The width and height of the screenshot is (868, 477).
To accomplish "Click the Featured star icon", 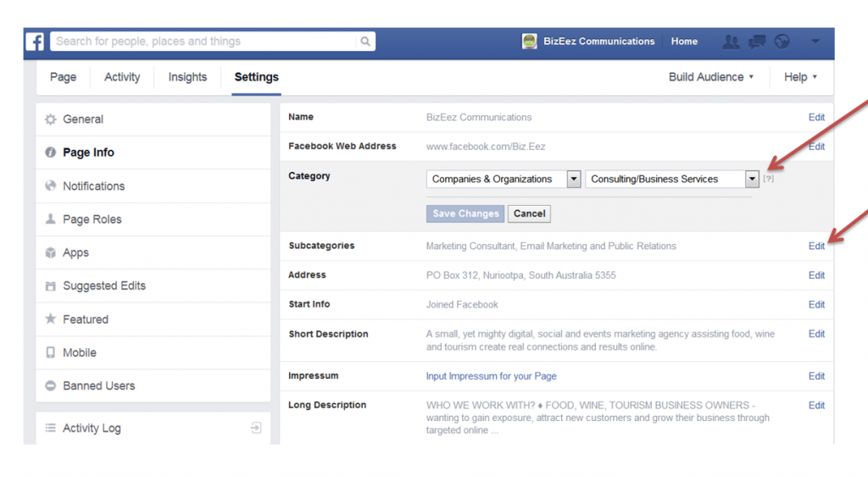I will point(50,319).
